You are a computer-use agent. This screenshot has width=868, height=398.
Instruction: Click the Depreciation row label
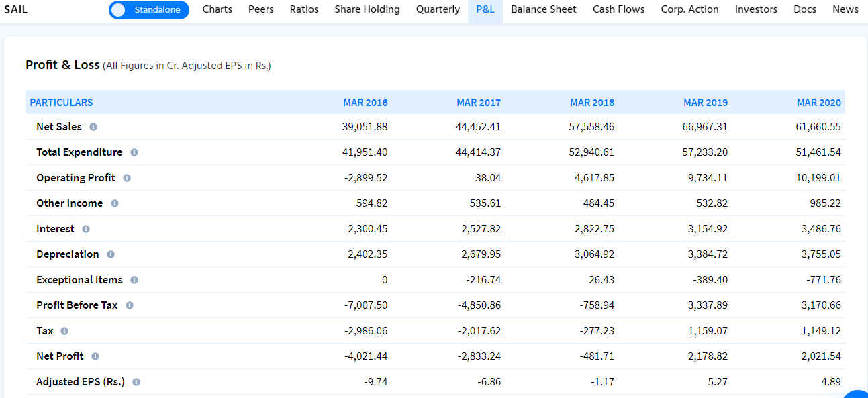click(68, 254)
